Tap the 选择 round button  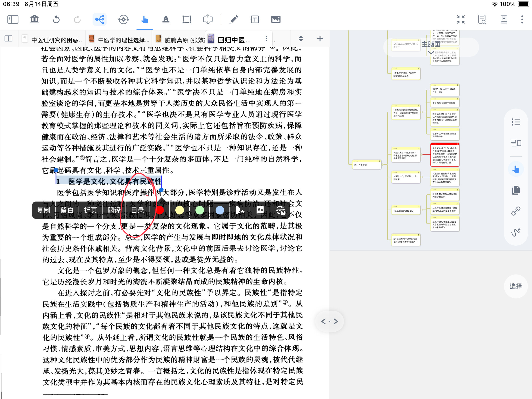pyautogui.click(x=516, y=286)
